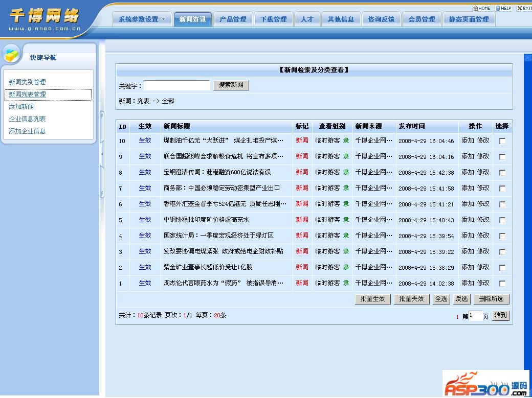The height and width of the screenshot is (398, 532).
Task: Click the green 隶 icon in row 10
Action: click(346, 141)
